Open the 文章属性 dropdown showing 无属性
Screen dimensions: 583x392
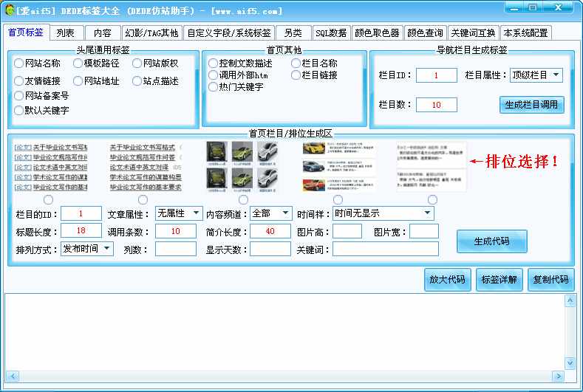click(179, 213)
